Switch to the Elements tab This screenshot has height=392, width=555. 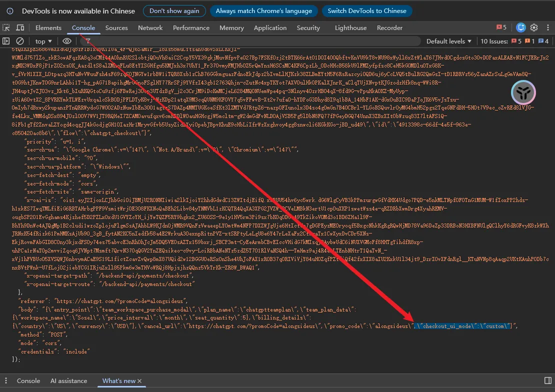tap(48, 27)
